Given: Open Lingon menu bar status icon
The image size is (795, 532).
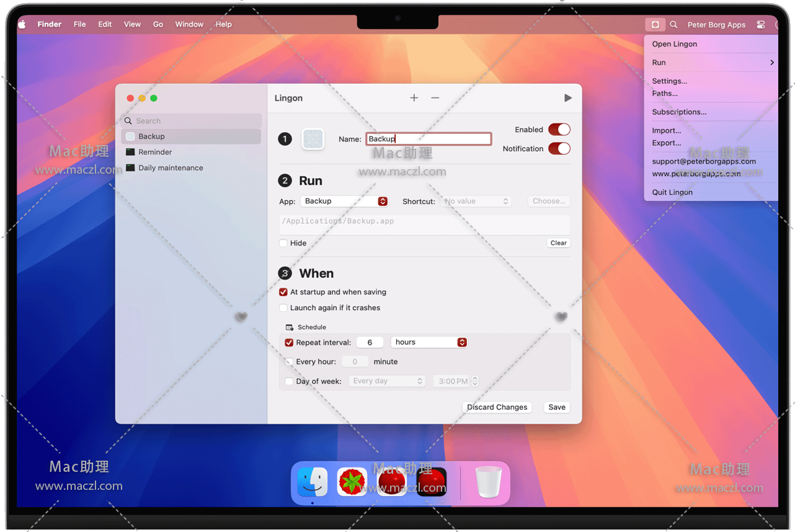Looking at the screenshot, I should 655,25.
